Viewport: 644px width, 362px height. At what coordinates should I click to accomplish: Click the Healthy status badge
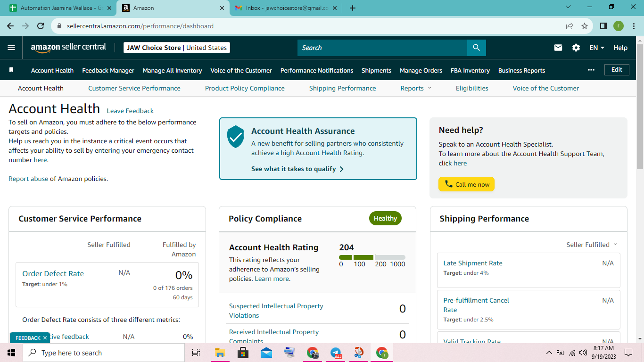(x=385, y=218)
